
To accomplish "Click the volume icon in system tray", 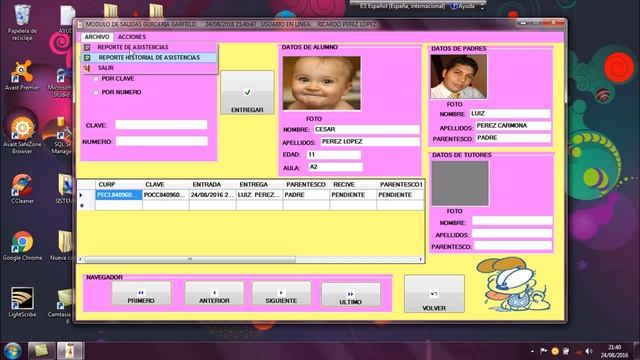I will pyautogui.click(x=588, y=351).
